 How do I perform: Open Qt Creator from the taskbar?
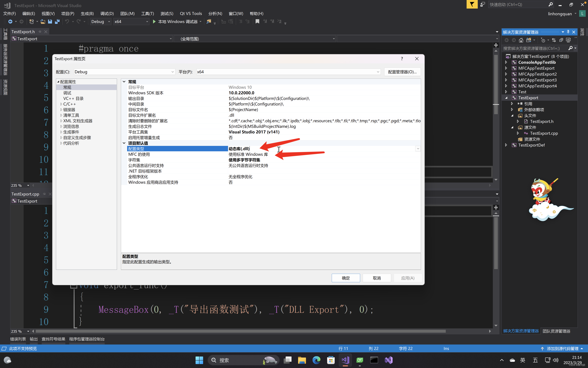click(360, 360)
